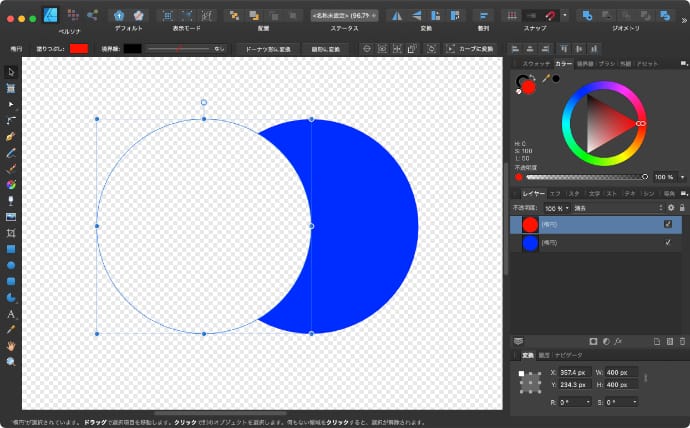The height and width of the screenshot is (428, 690).
Task: Pick the Zoom magnifier tool
Action: pos(11,361)
